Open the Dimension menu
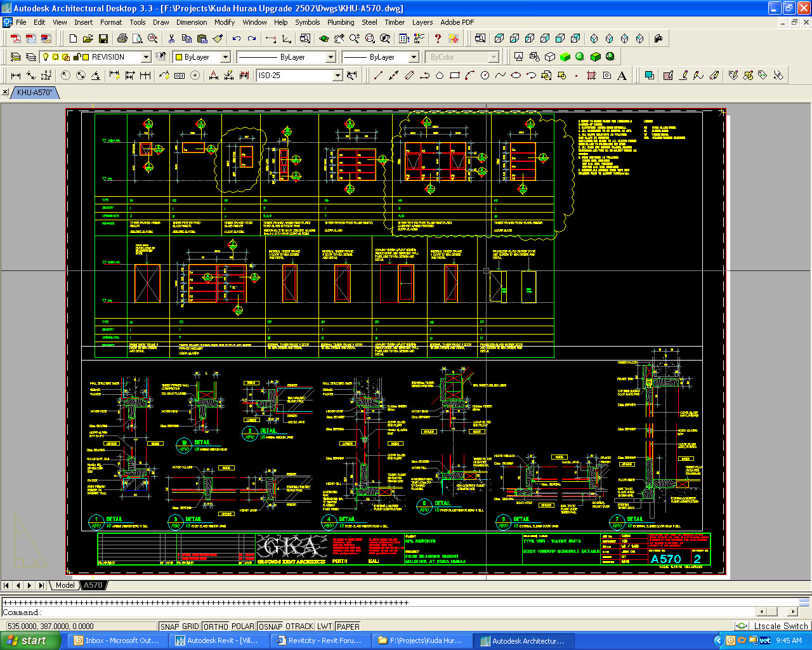 coord(192,22)
